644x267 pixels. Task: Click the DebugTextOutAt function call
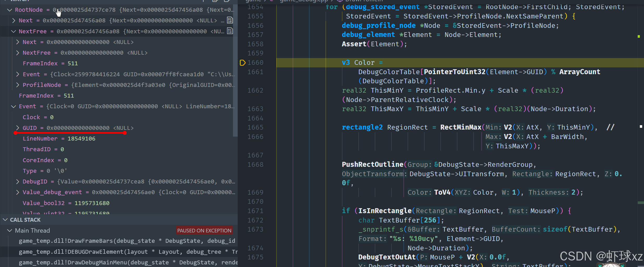(x=387, y=257)
